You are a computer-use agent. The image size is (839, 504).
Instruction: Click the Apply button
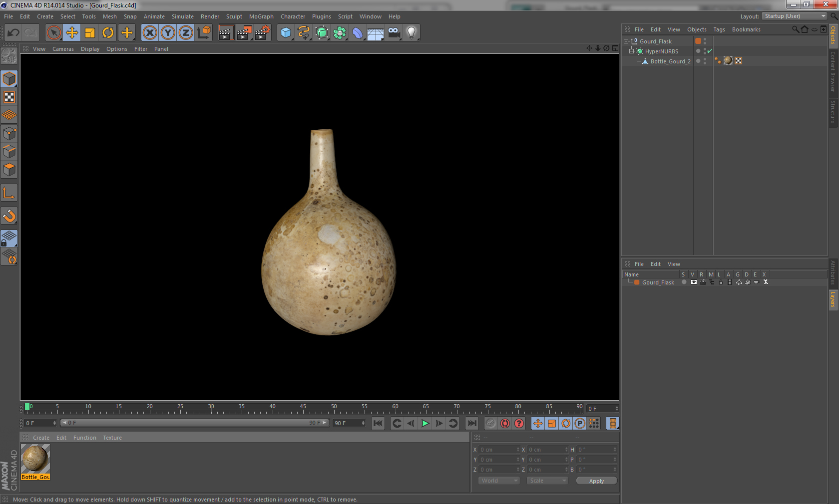point(596,481)
